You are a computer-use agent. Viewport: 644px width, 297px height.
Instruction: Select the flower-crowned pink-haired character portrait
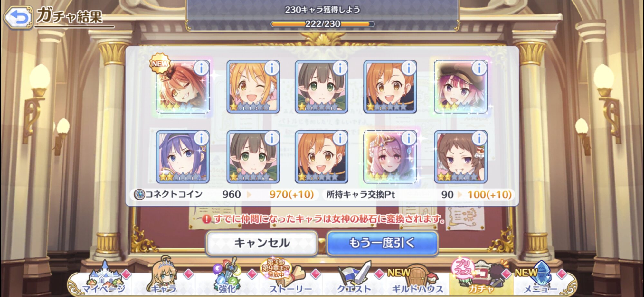(x=390, y=157)
